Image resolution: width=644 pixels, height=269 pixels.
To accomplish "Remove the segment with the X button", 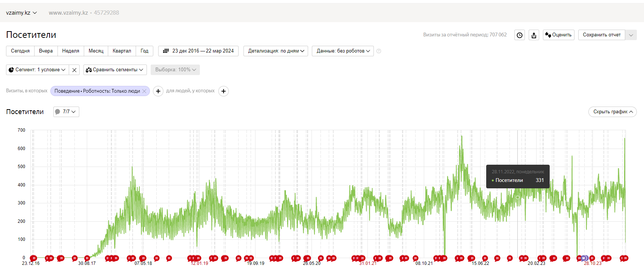I will (x=74, y=70).
